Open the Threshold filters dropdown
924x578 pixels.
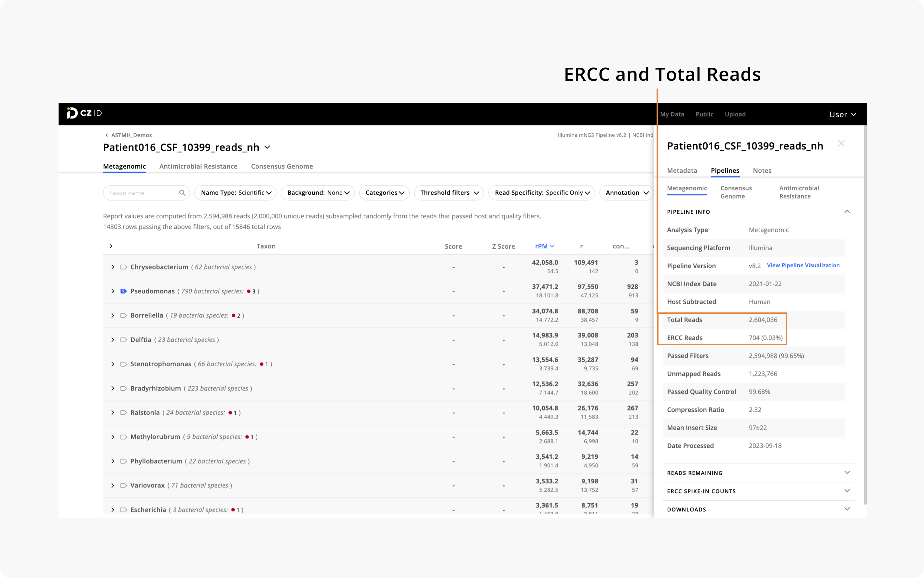449,193
